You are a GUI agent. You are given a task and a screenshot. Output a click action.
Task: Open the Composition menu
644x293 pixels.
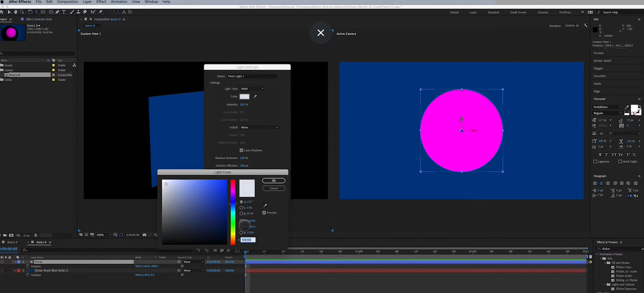tap(67, 2)
